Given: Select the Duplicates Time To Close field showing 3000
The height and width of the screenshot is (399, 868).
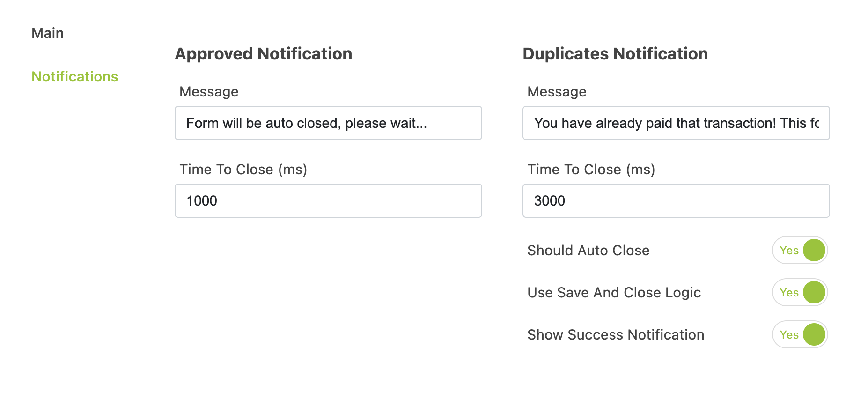Looking at the screenshot, I should 676,200.
